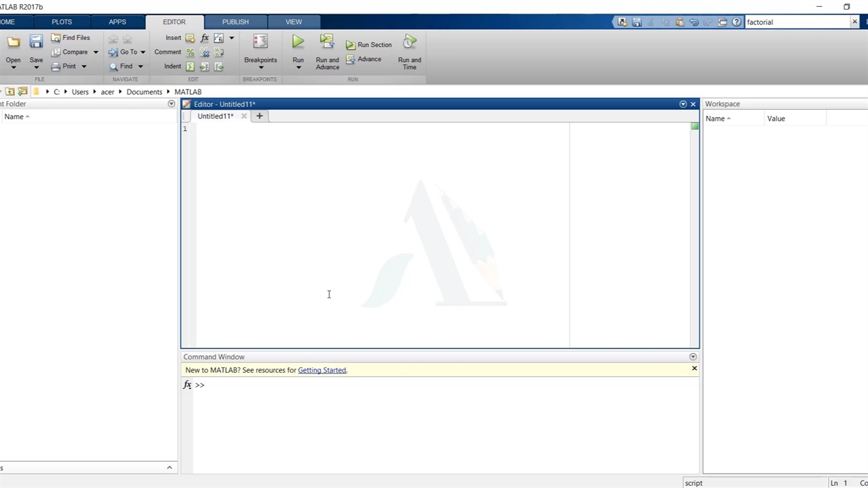The width and height of the screenshot is (868, 488).
Task: Click the Run Section button
Action: click(369, 45)
